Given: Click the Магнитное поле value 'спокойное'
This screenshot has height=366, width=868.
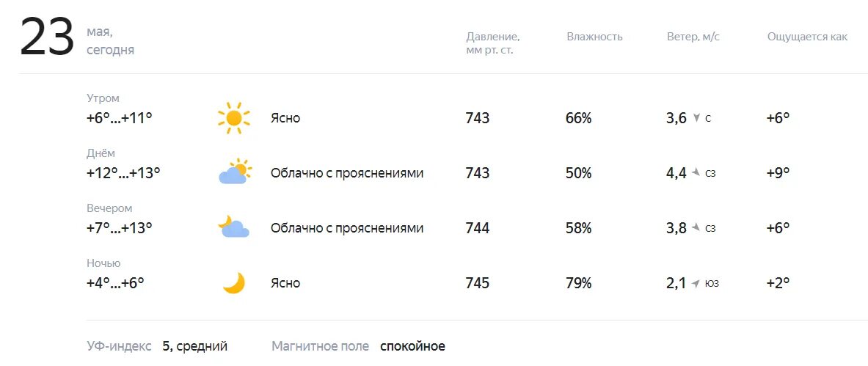Looking at the screenshot, I should pyautogui.click(x=412, y=347).
